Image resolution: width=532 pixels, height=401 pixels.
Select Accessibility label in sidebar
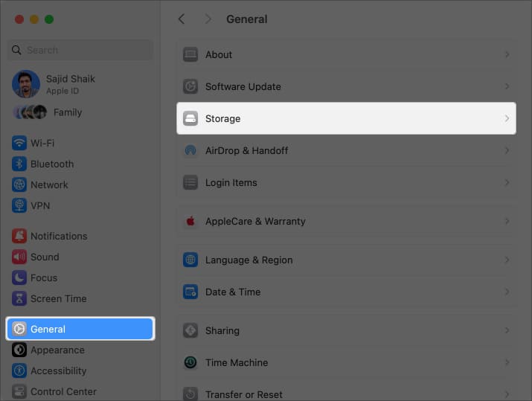59,370
